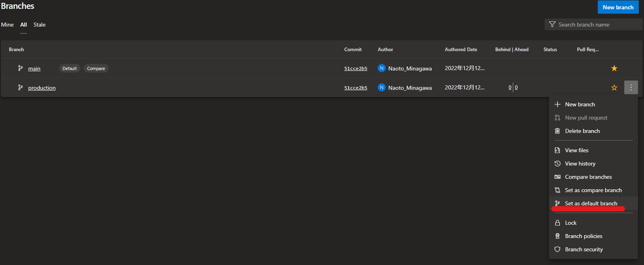Click the pull request icon in menu

coord(558,118)
